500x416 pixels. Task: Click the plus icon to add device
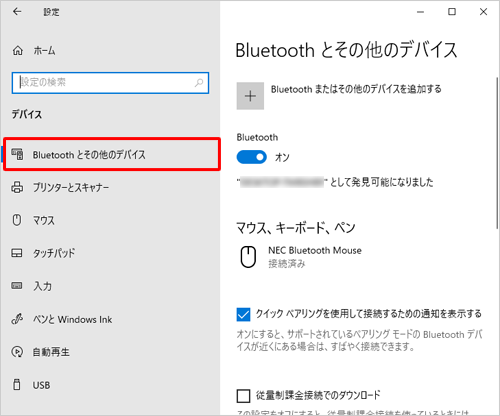250,96
